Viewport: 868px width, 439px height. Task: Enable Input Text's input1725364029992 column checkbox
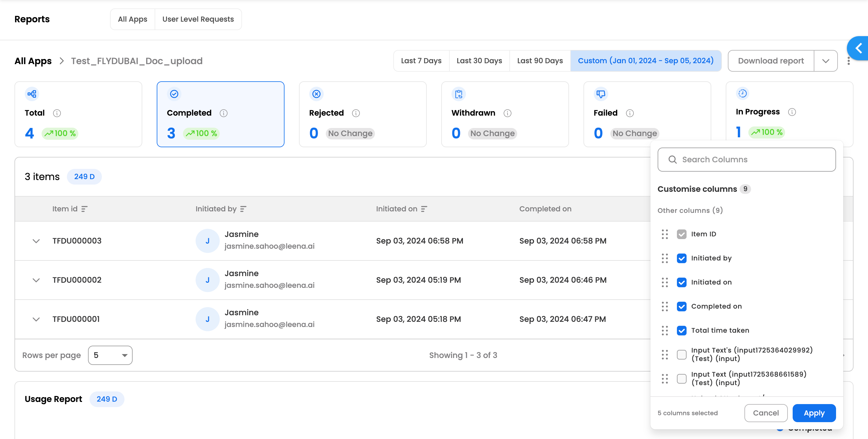pyautogui.click(x=681, y=354)
